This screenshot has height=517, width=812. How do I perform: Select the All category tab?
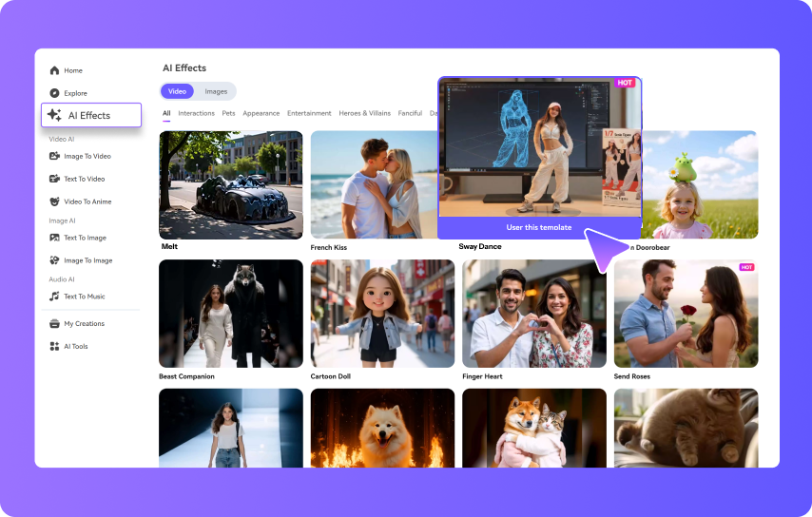point(166,113)
